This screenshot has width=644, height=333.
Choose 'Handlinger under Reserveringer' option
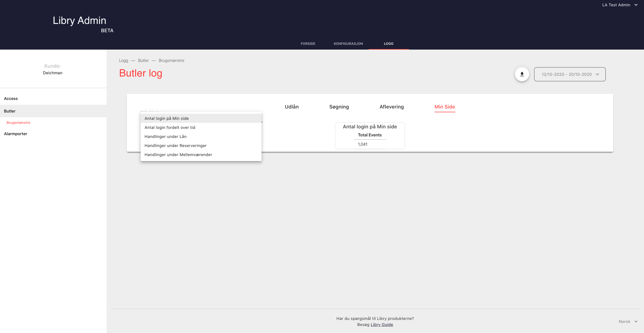pos(175,145)
